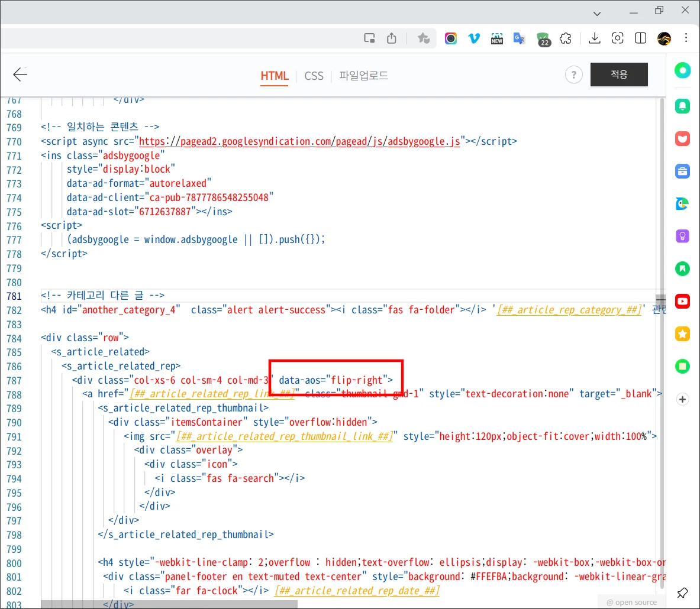The height and width of the screenshot is (609, 700).
Task: Click the article_related_rep_thumbnail_link placeholder
Action: click(285, 436)
